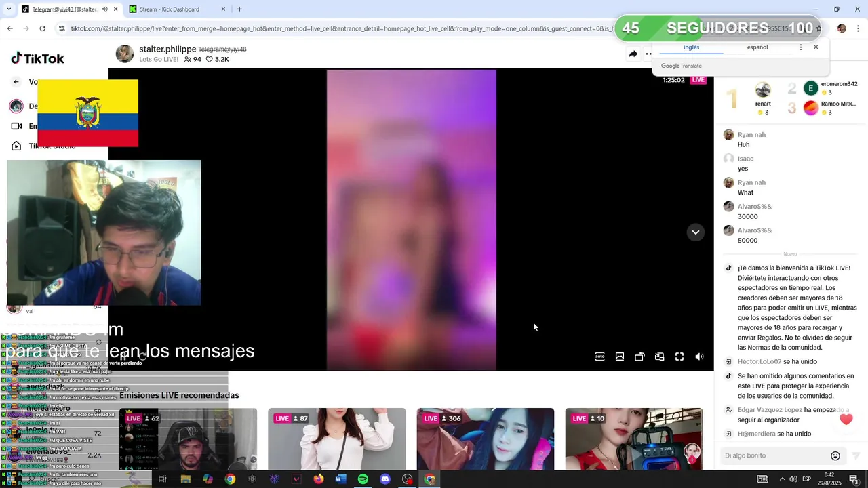
Task: Toggle auto quality on the live player
Action: pyautogui.click(x=599, y=357)
